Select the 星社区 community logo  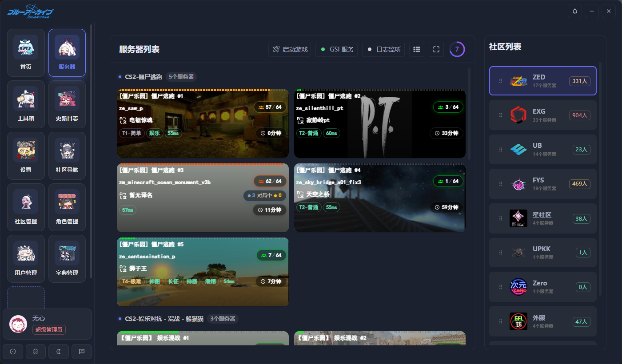coord(518,218)
